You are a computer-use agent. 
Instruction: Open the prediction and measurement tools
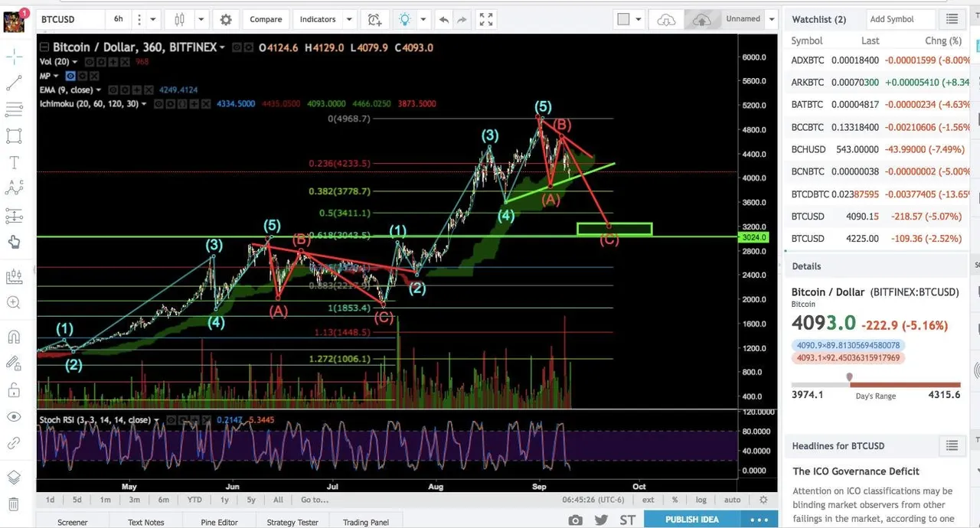pyautogui.click(x=14, y=216)
